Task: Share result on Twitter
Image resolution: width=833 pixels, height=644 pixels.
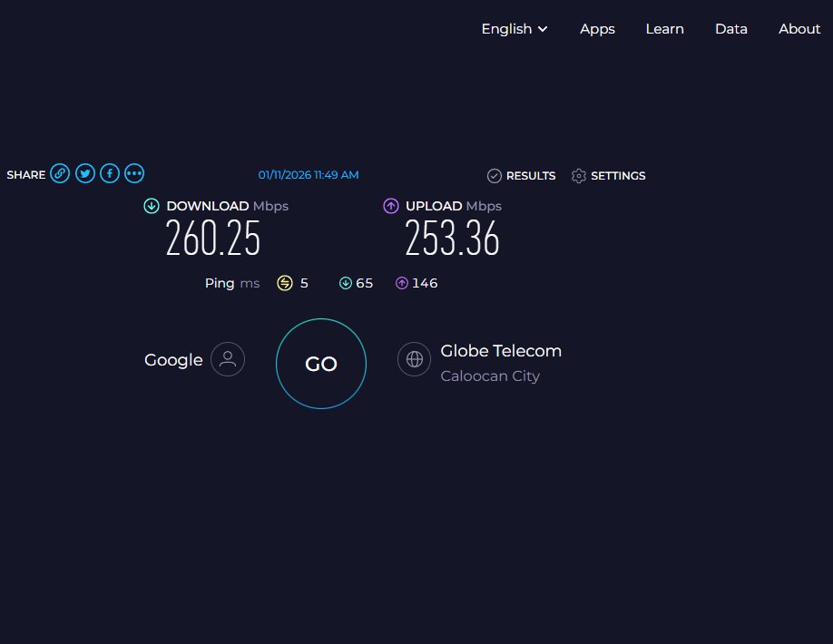Action: (x=85, y=173)
